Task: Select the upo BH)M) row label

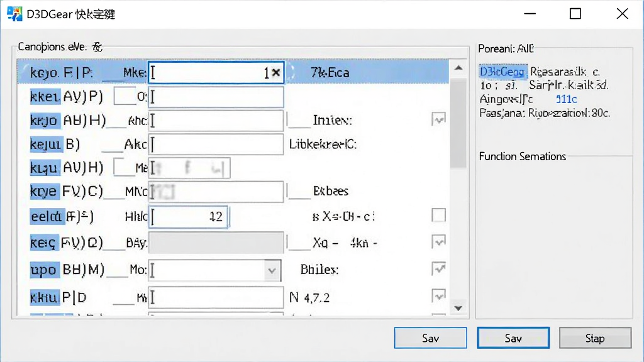Action: 67,270
